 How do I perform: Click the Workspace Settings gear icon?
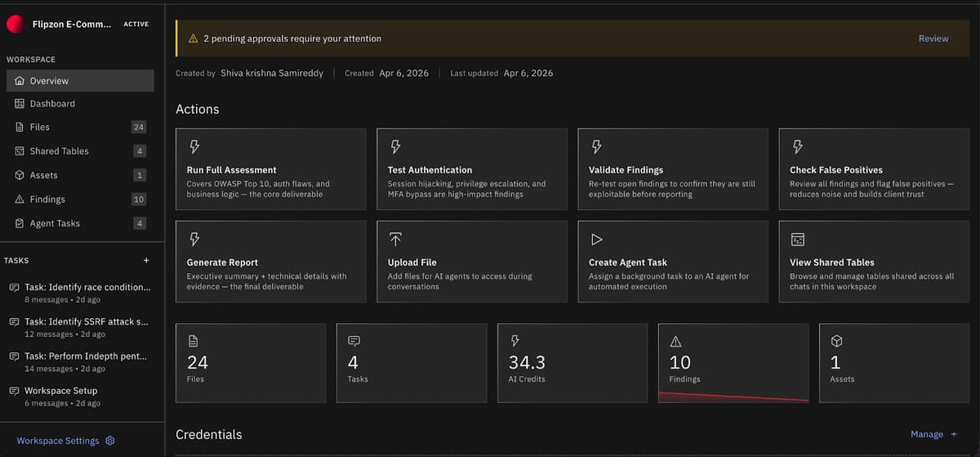pyautogui.click(x=110, y=441)
